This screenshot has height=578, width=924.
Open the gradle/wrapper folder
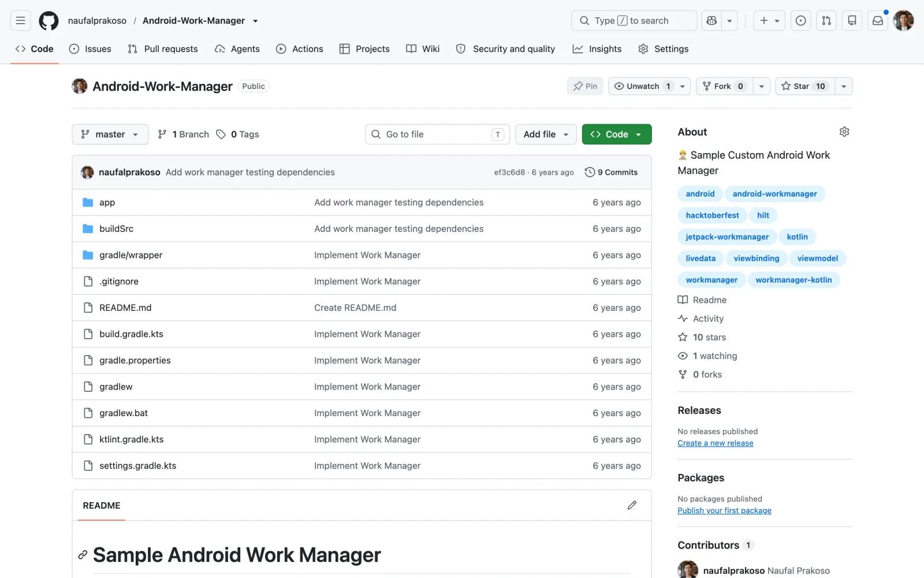(x=131, y=255)
